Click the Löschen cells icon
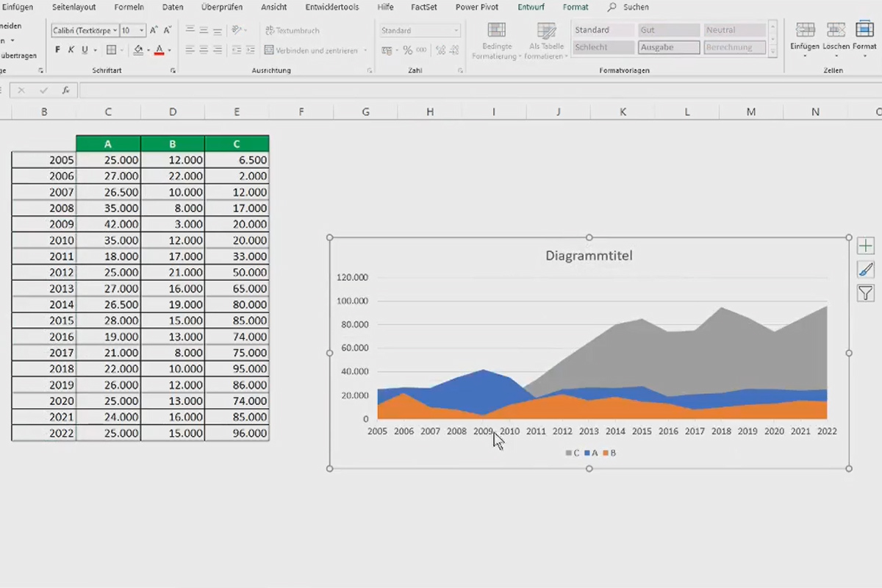Image resolution: width=882 pixels, height=588 pixels. [836, 30]
